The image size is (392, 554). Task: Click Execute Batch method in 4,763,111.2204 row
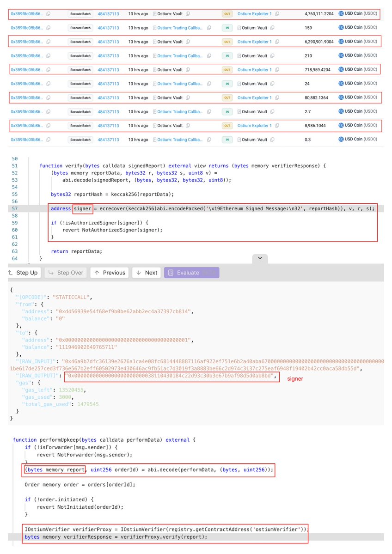point(80,14)
